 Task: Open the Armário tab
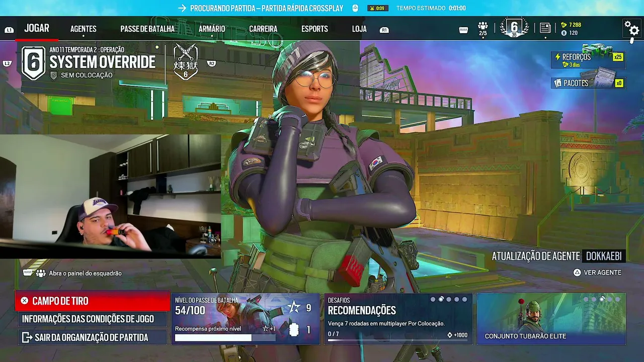pos(212,29)
